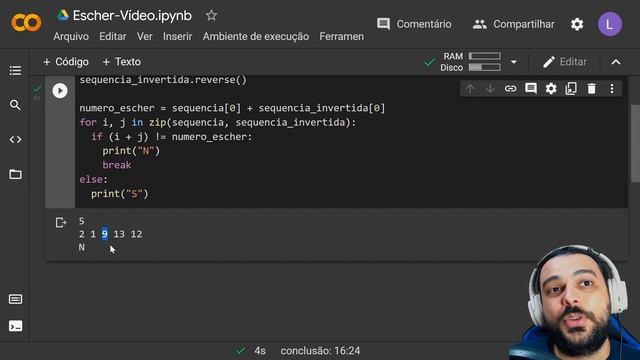Open the Comentário panel

pos(414,24)
